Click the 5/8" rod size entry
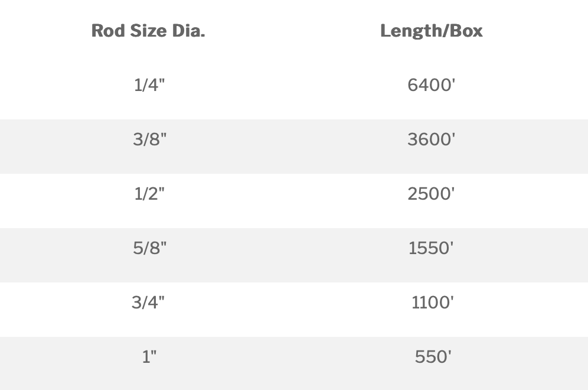 (x=149, y=248)
